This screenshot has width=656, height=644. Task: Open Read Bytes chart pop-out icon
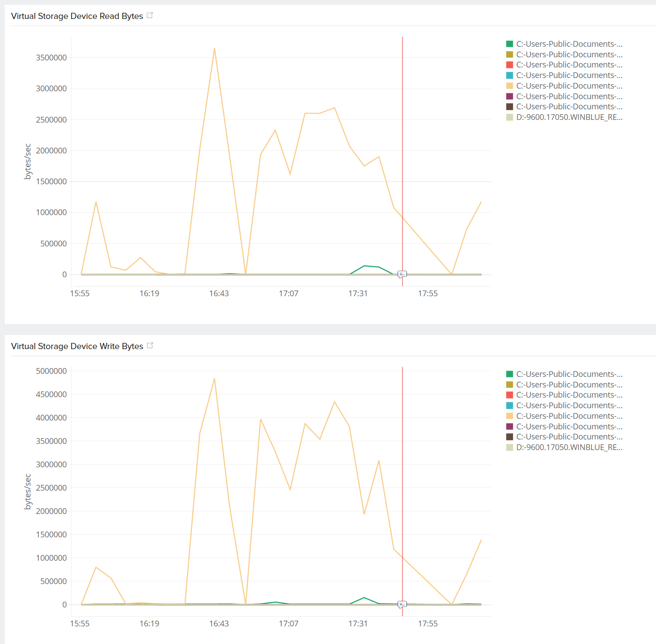tap(150, 15)
